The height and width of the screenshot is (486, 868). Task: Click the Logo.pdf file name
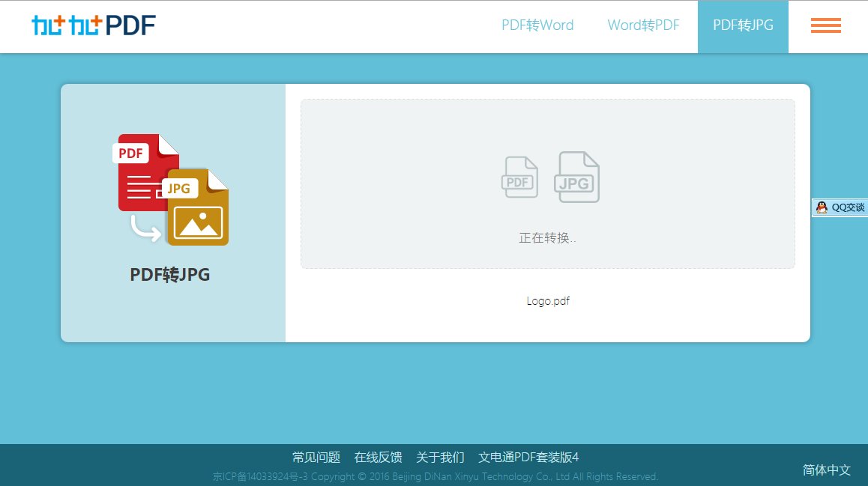(547, 301)
